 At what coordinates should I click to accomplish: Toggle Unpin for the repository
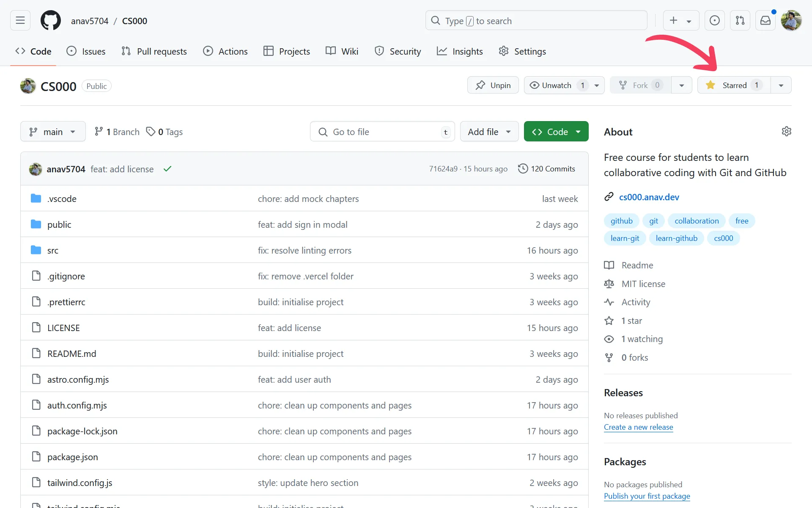click(x=493, y=85)
